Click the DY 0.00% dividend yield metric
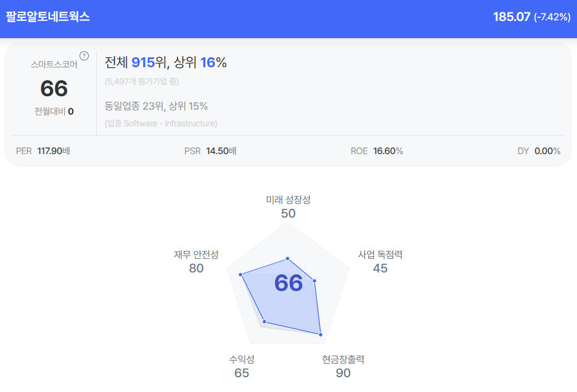 pos(539,151)
